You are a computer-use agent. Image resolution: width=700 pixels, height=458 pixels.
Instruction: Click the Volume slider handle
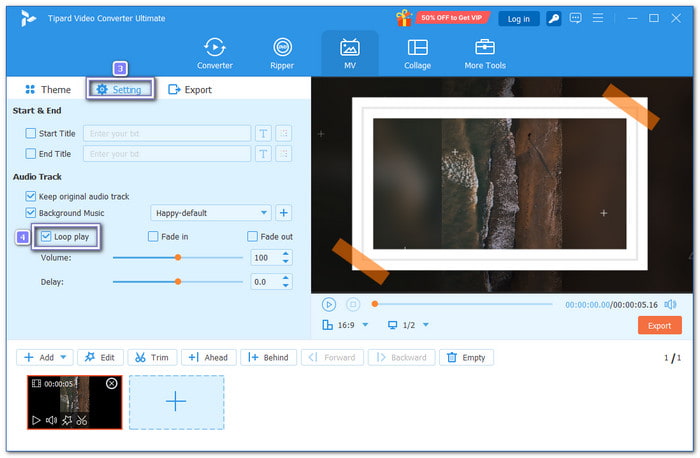point(178,257)
